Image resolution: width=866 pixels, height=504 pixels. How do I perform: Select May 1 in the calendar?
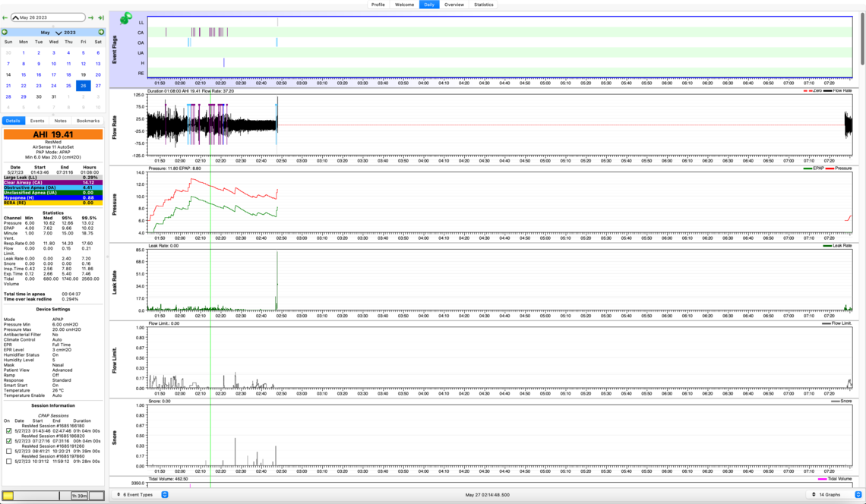24,53
